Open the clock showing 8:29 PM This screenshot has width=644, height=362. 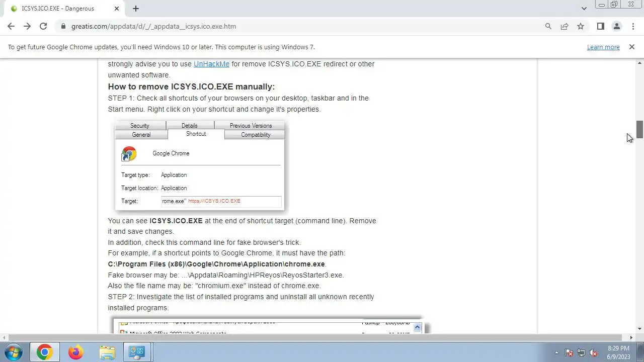(618, 352)
